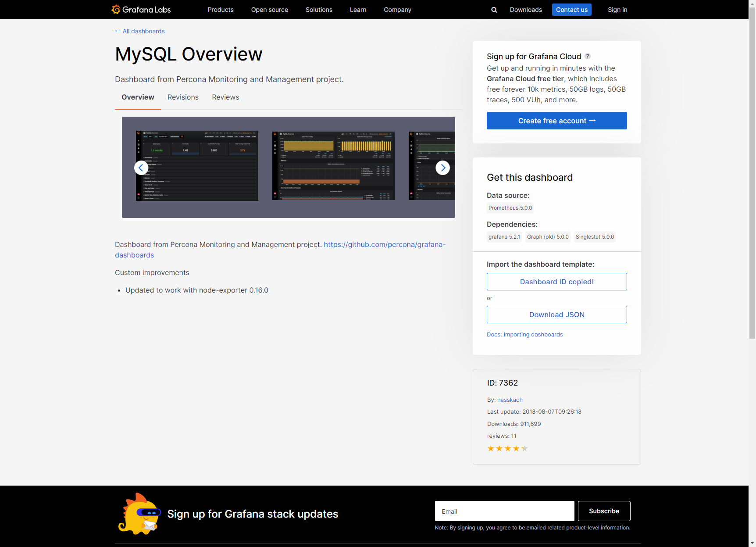Open the search magnifier icon
Image resolution: width=756 pixels, height=547 pixels.
coord(494,10)
